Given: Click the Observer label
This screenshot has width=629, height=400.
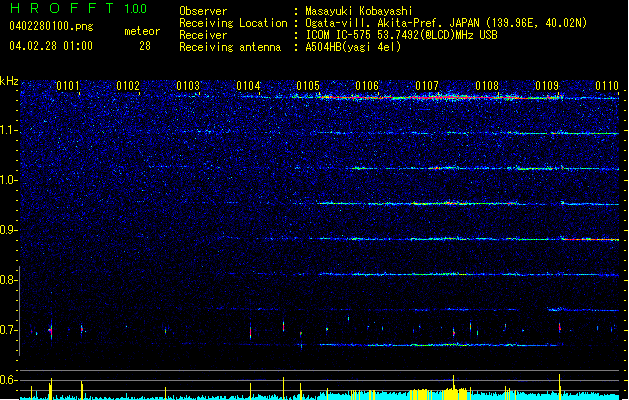Looking at the screenshot, I should 203,11.
